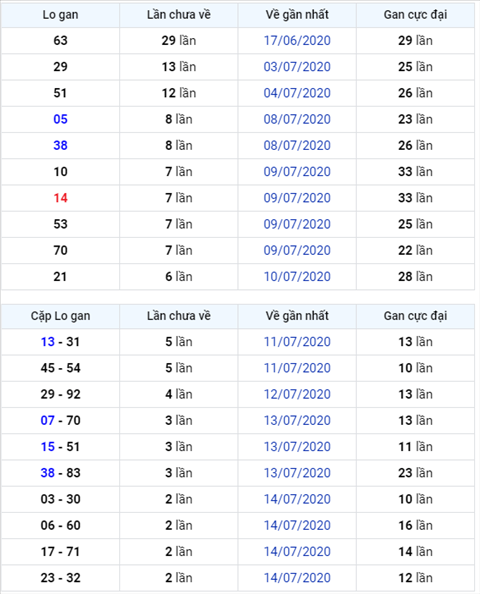Select the blue number 05

pyautogui.click(x=60, y=119)
